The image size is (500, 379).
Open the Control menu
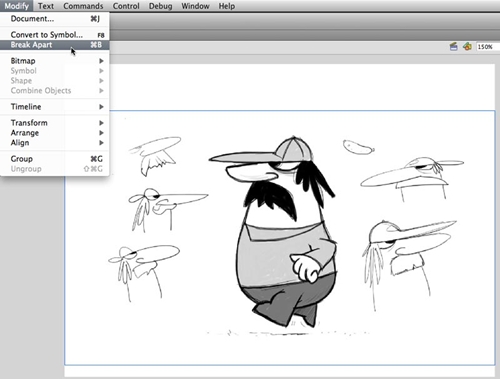pos(126,6)
